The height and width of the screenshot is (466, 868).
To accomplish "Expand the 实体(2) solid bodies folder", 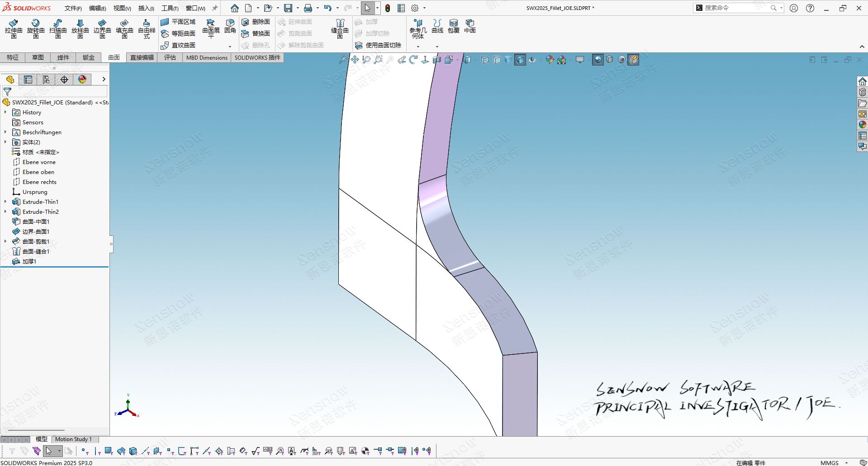I will coord(5,142).
